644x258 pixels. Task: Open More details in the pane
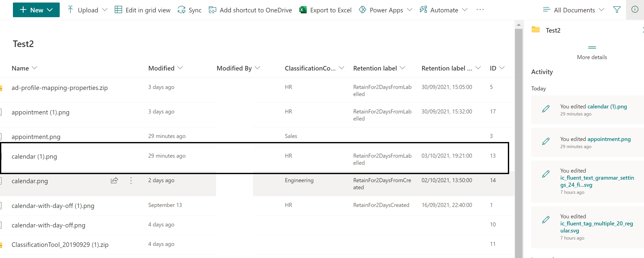592,57
